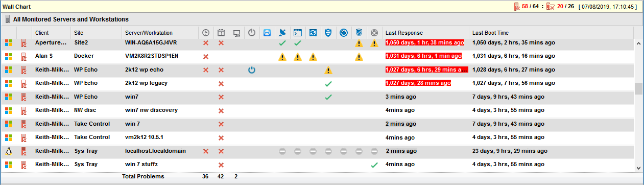This screenshot has width=644, height=185.
Task: Click Windows logo icon in the WIN-AQ6A15GJ4VR row
Action: [x=8, y=43]
